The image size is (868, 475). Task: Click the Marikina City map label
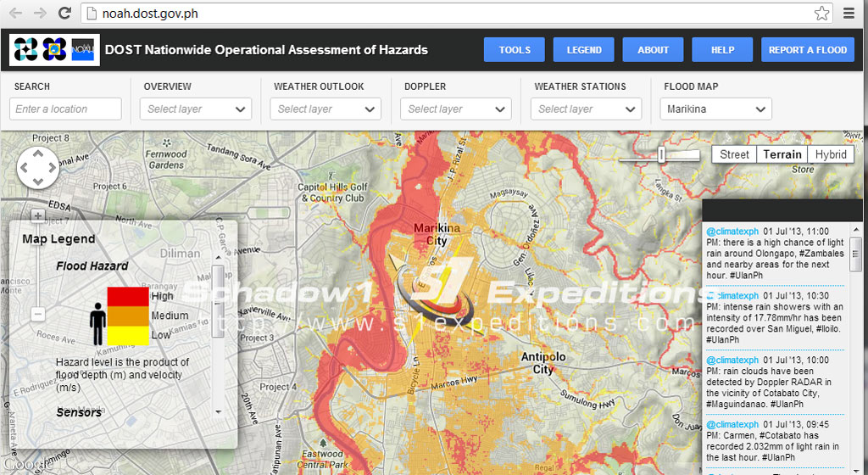pos(437,234)
